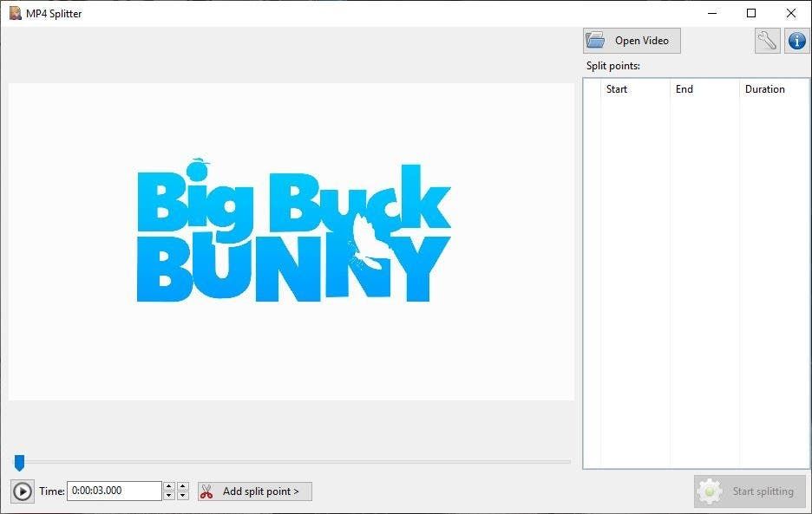Click the Start splitting button

pos(750,491)
